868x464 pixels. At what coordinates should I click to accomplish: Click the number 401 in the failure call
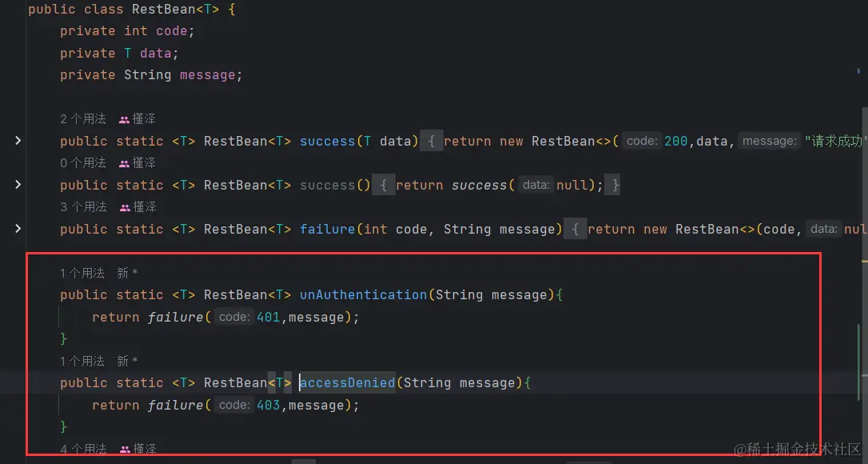[269, 317]
